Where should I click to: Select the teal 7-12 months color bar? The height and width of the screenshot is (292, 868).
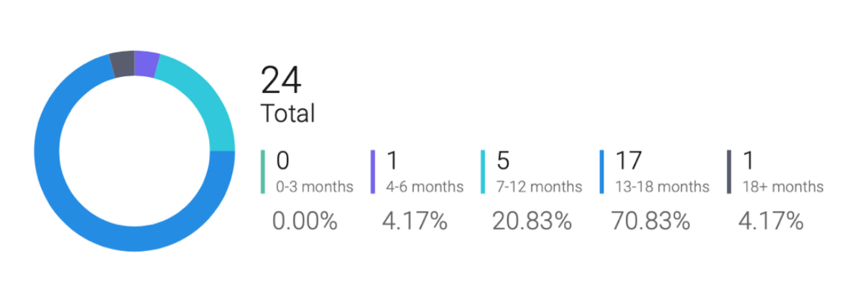pyautogui.click(x=483, y=172)
